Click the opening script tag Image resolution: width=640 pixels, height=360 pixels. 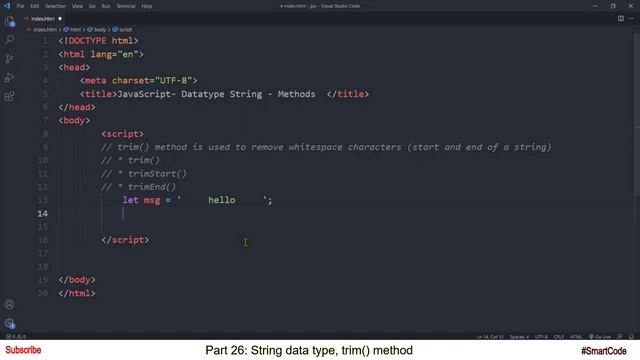click(x=122, y=134)
